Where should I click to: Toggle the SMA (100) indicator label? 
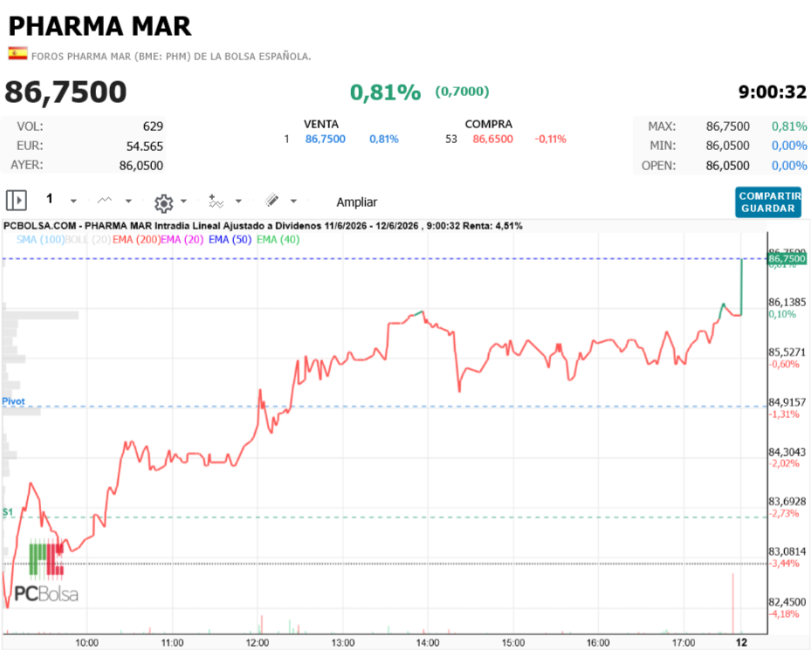(40, 240)
